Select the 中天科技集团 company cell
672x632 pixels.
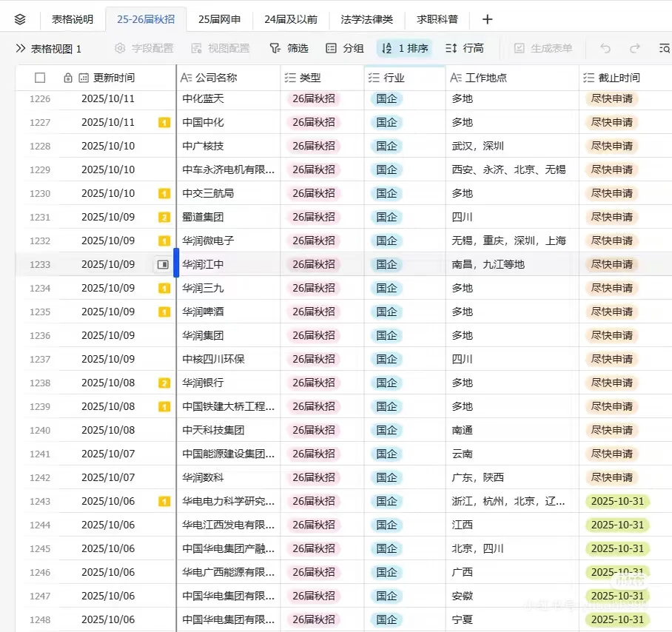pos(229,430)
